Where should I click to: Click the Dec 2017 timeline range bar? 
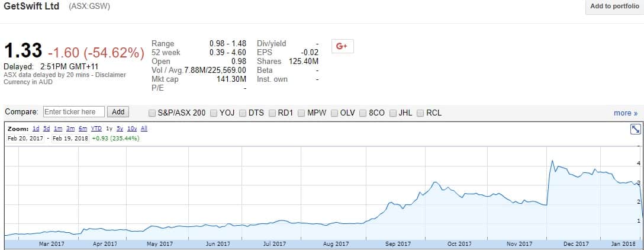[x=576, y=243]
